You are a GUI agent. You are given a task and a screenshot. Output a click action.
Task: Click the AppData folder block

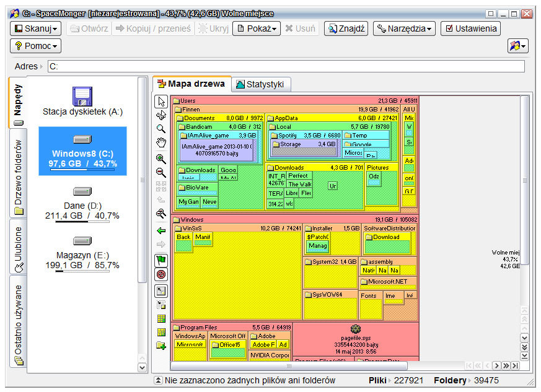click(x=332, y=118)
